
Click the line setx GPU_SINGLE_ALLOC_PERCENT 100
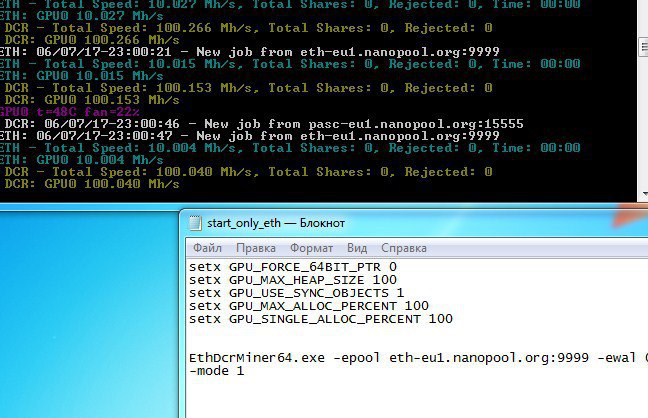click(x=321, y=319)
